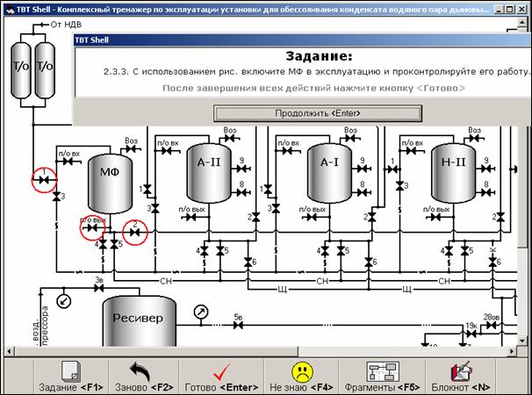532x395 pixels.
Task: Select the МФ filter vessel
Action: point(110,183)
